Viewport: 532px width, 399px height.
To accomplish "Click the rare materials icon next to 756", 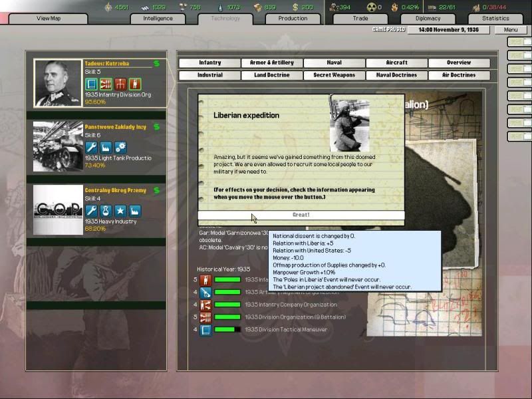I will [x=183, y=7].
